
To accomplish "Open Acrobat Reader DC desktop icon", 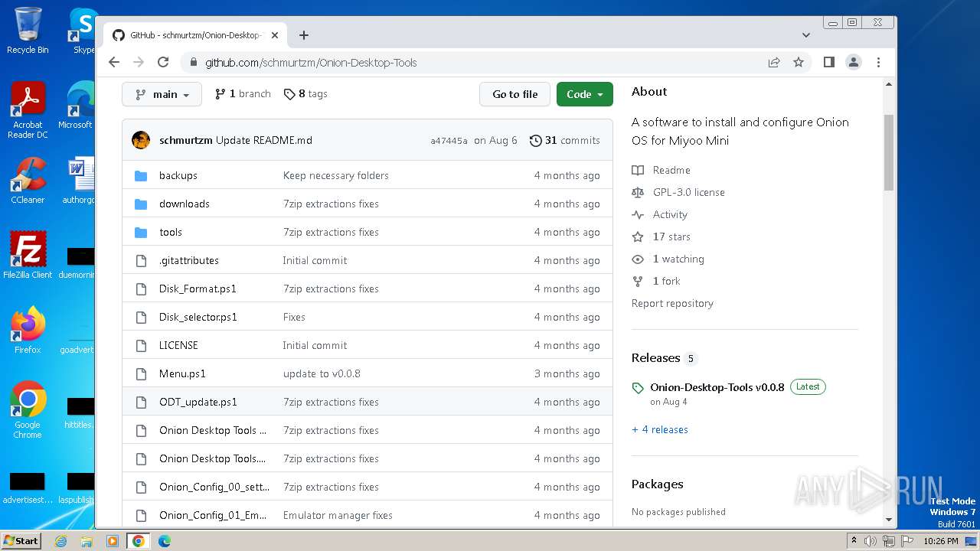I will tap(28, 110).
